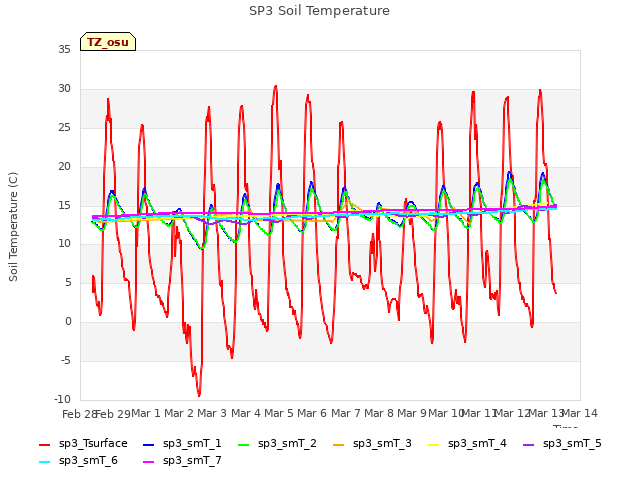Click the Mar 7 x-axis label
This screenshot has width=640, height=480.
click(x=346, y=413)
